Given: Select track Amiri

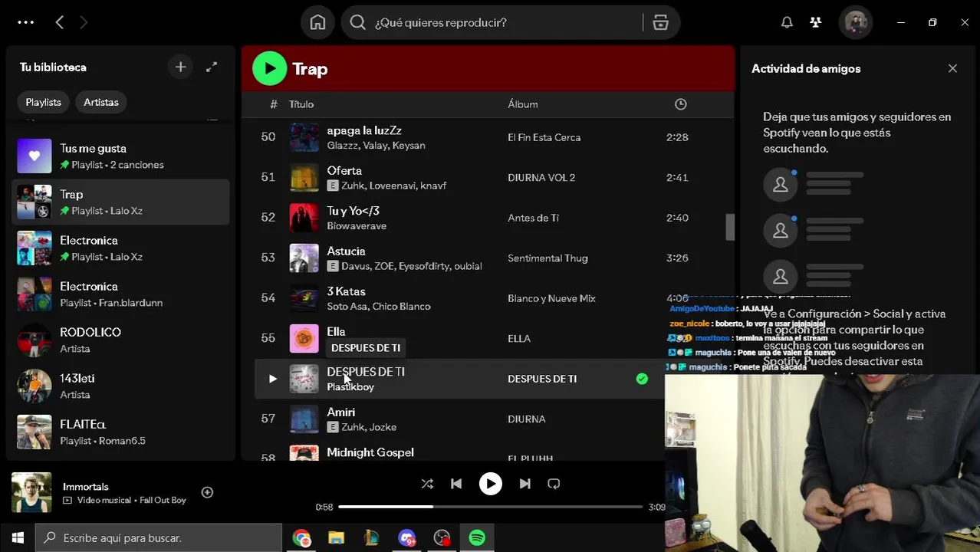Looking at the screenshot, I should (340, 412).
